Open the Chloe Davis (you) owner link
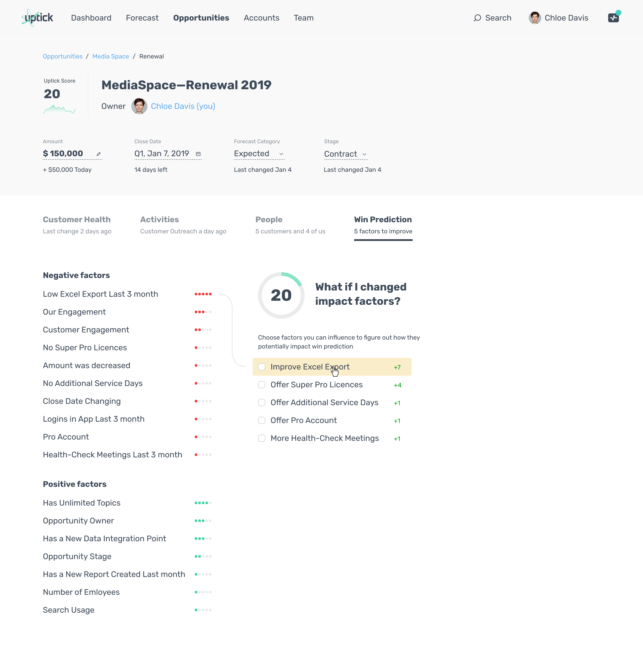 pyautogui.click(x=183, y=106)
